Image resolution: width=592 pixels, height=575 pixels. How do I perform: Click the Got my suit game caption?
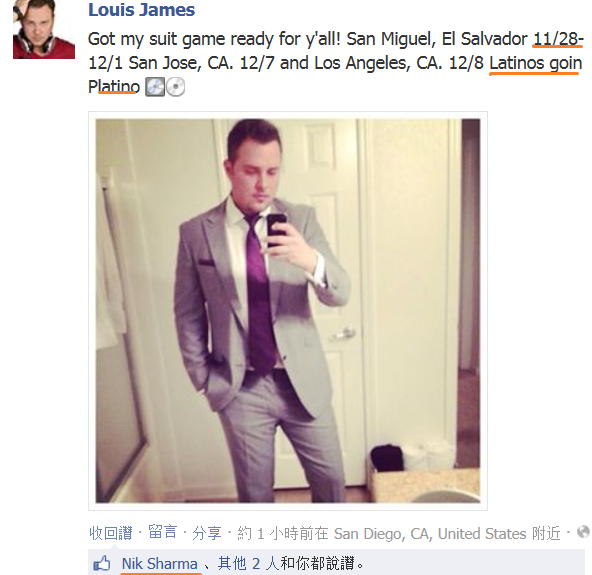336,63
